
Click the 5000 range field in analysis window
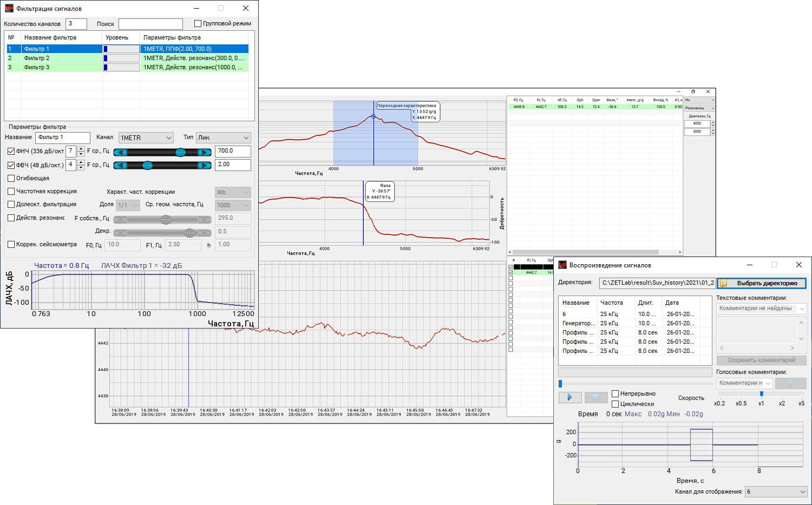coord(697,132)
